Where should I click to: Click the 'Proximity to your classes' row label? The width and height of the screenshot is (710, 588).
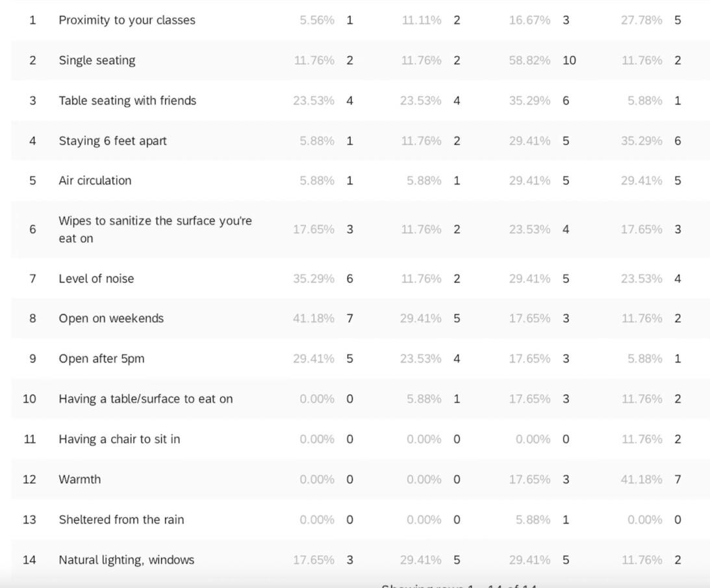click(x=127, y=20)
